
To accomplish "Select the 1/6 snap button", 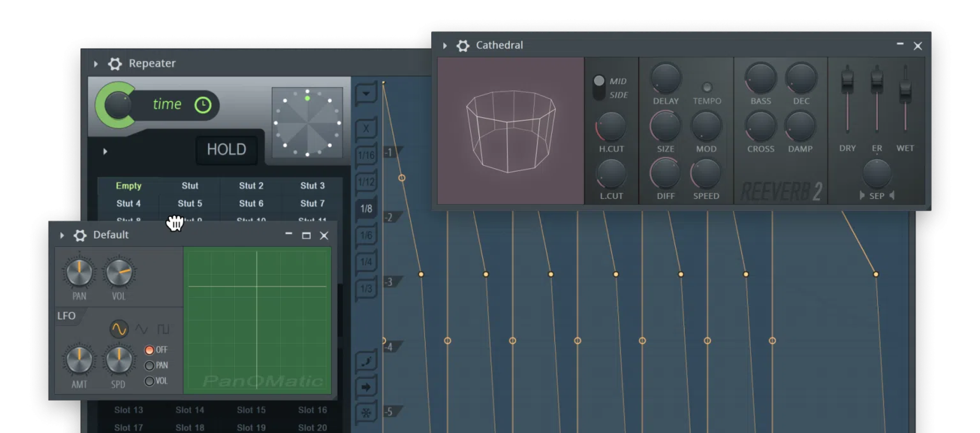I will pyautogui.click(x=366, y=235).
